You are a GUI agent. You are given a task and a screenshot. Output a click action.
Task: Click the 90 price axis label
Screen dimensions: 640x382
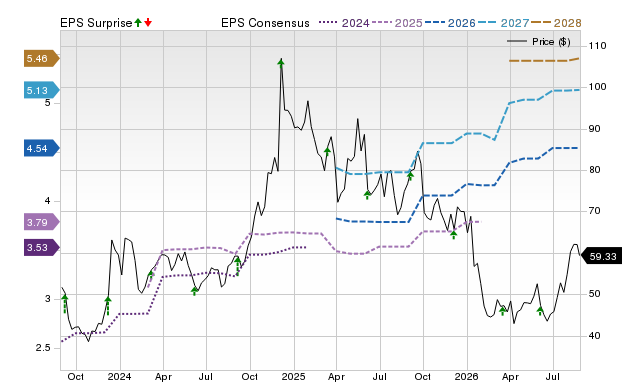click(x=594, y=129)
